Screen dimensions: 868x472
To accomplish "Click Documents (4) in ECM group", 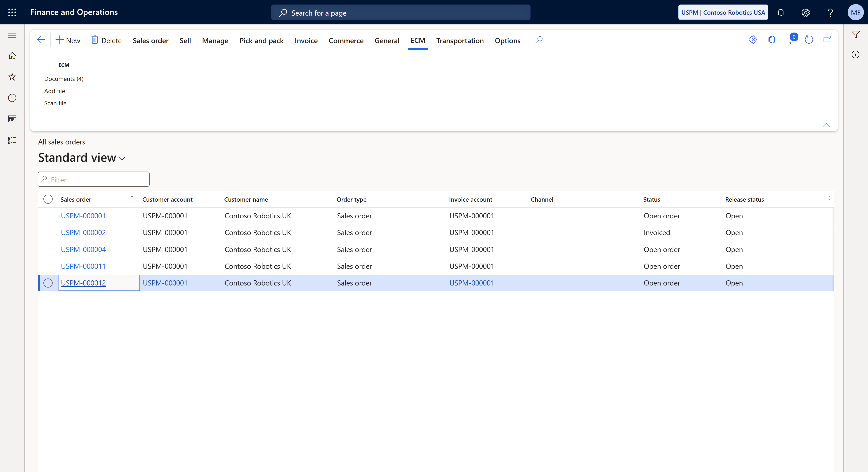I will 64,78.
